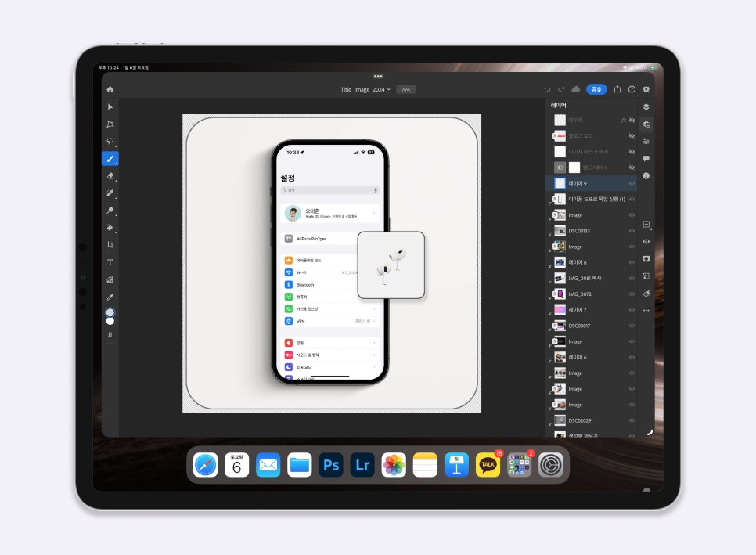Select the Eraser tool
The height and width of the screenshot is (555, 756).
(110, 176)
